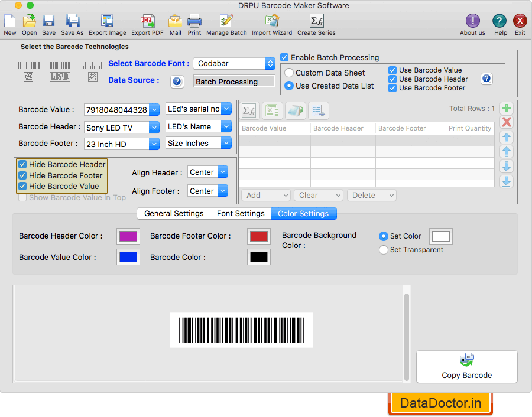Uncheck Hide Barcode Header
532x417 pixels.
coord(22,164)
